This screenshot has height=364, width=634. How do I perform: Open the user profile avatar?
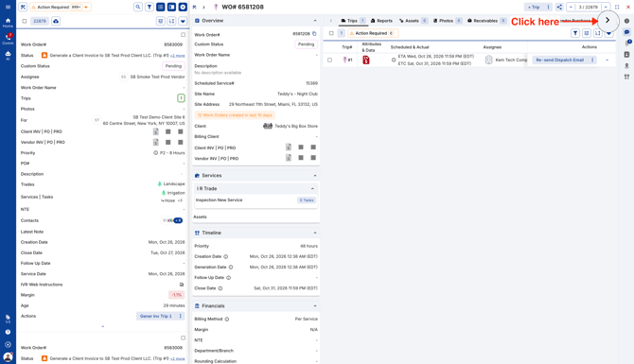(x=8, y=357)
